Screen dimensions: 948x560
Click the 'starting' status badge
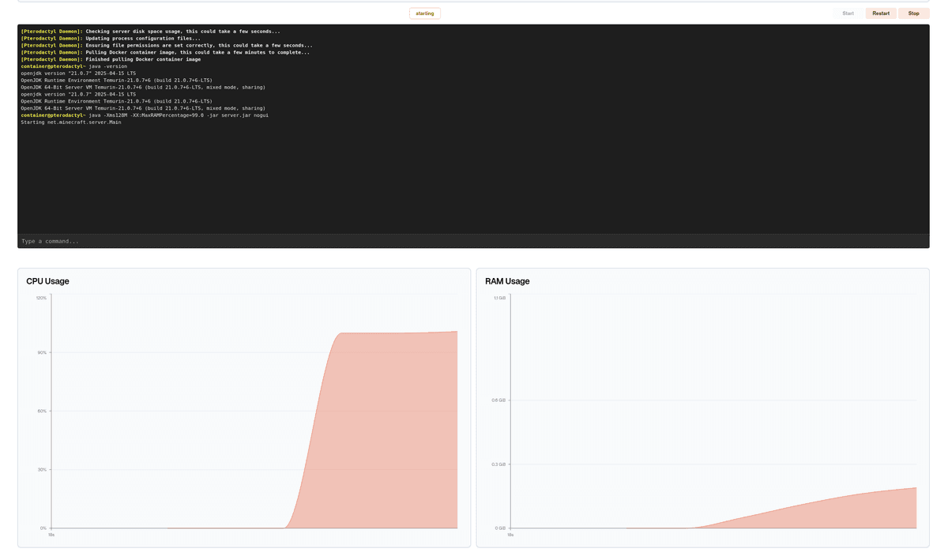click(425, 13)
